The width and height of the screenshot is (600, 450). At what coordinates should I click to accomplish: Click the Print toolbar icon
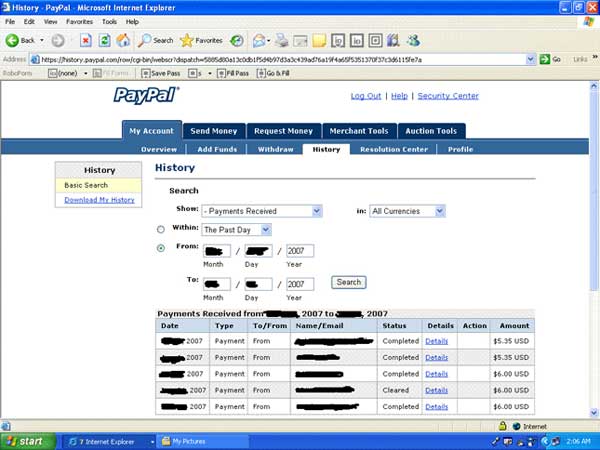click(x=283, y=41)
